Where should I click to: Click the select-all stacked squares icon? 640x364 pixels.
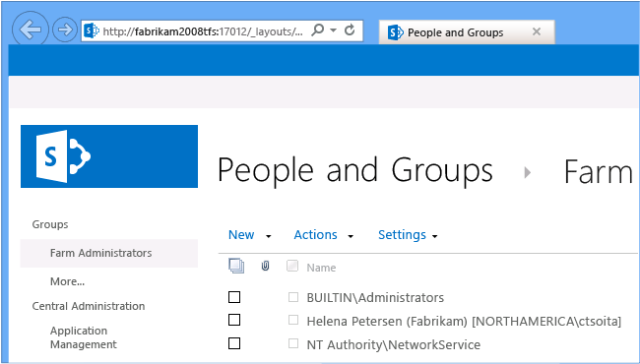click(236, 267)
